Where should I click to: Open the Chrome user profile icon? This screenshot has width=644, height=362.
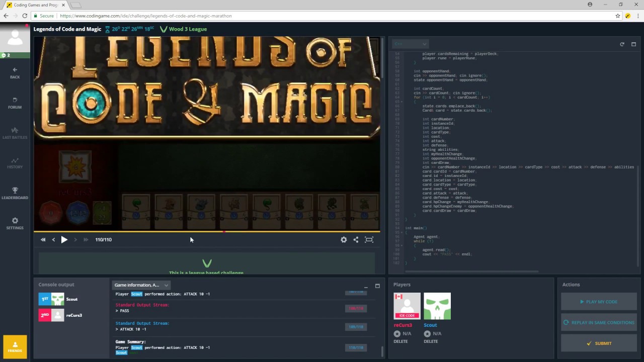(590, 5)
